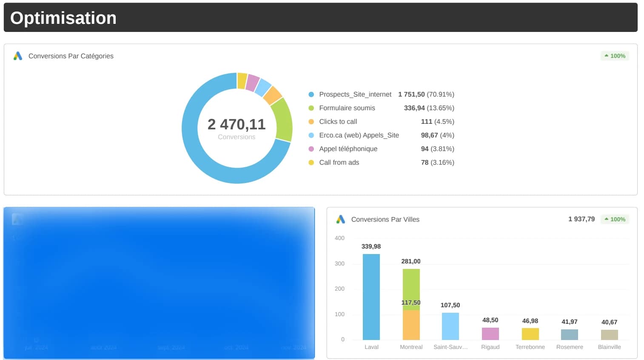Viewport: 644px width, 360px height.
Task: Click the Rigaud pink bar
Action: (x=490, y=334)
